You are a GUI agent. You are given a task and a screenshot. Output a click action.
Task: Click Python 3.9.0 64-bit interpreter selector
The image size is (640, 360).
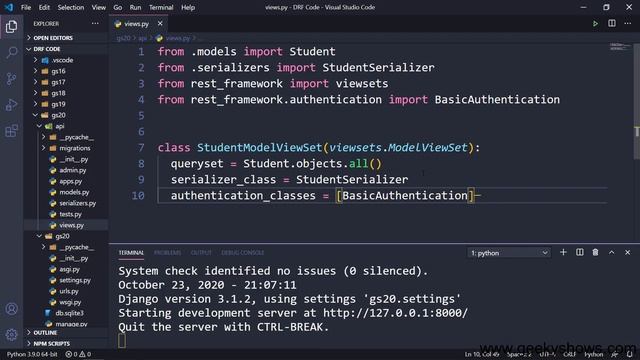pos(32,354)
